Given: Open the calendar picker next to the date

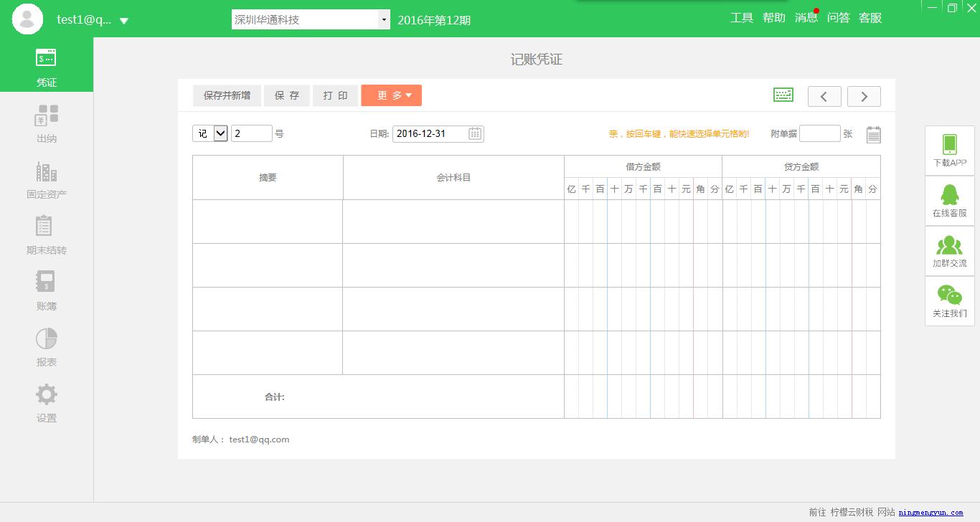Looking at the screenshot, I should pyautogui.click(x=474, y=133).
